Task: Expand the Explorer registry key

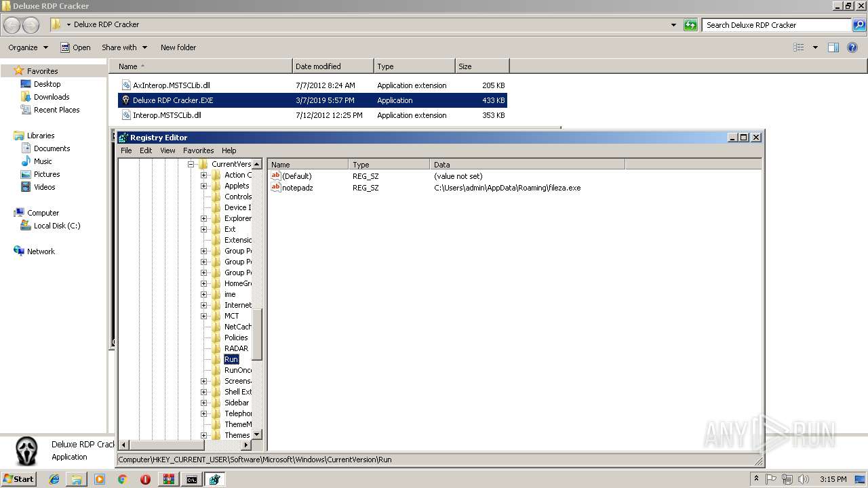Action: point(203,218)
